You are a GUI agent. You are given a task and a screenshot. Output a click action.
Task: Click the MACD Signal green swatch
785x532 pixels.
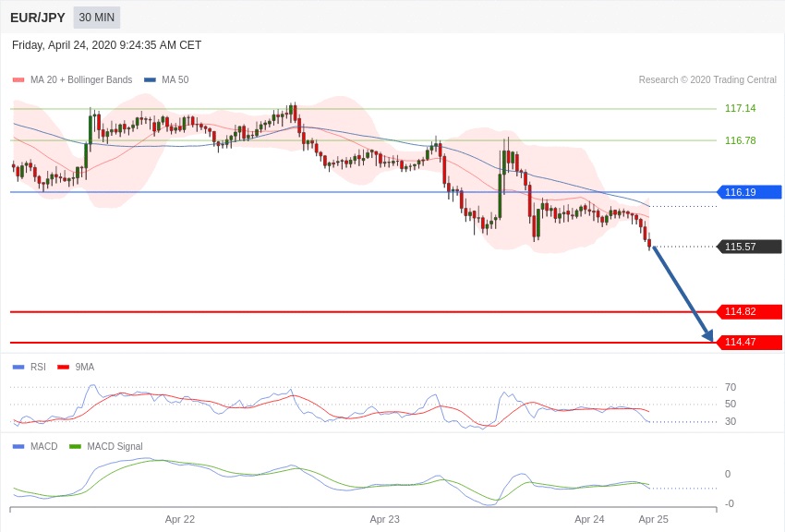point(75,446)
